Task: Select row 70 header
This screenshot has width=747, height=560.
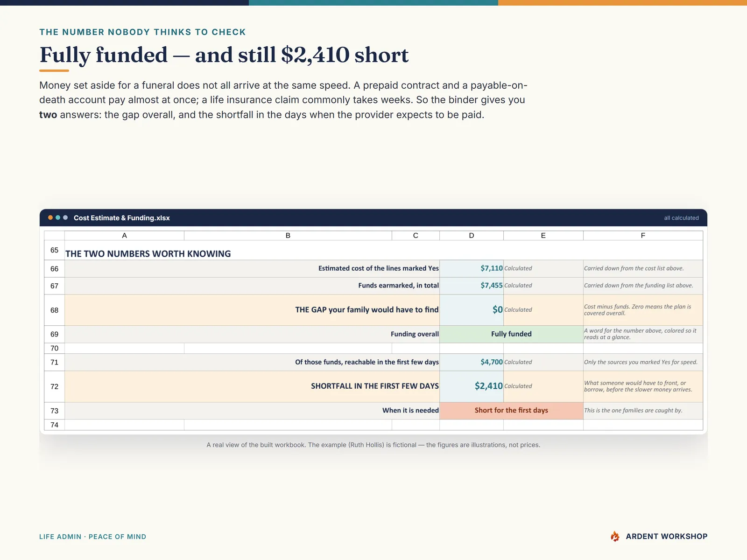Action: coord(54,348)
